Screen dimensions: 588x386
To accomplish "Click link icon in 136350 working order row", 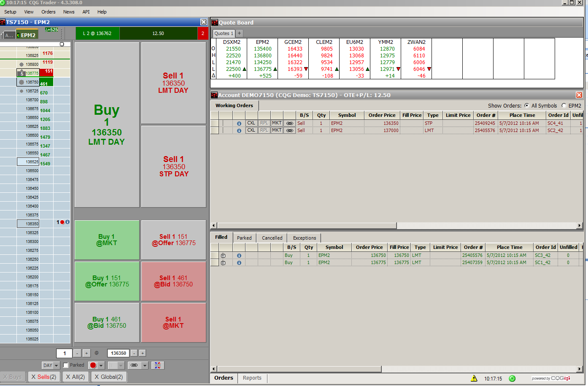I will click(x=290, y=124).
